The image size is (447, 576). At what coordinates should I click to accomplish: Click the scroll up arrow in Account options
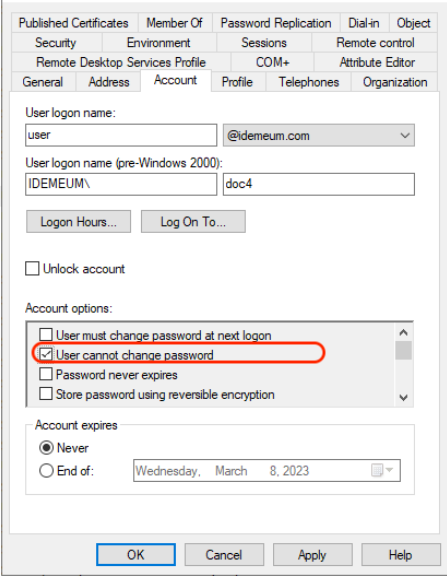403,332
